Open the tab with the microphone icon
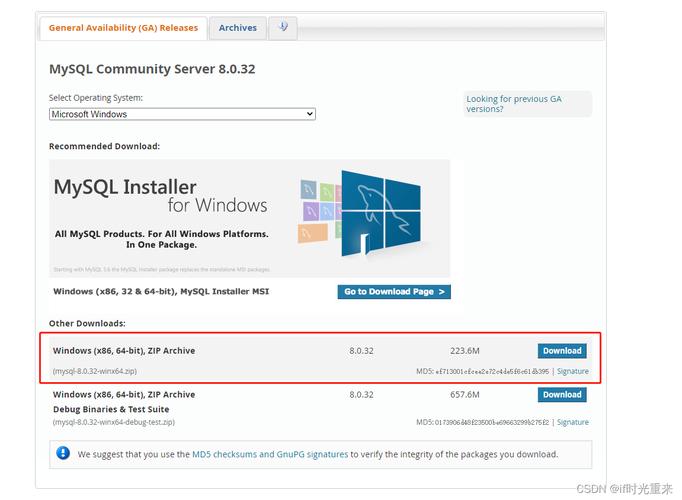Screen dimensions: 682x500 coord(283,28)
